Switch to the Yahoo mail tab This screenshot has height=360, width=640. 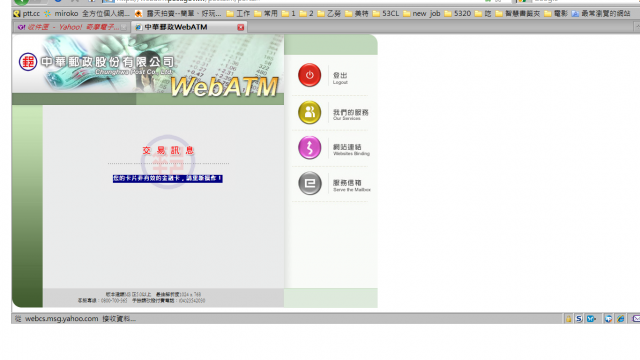[71, 27]
